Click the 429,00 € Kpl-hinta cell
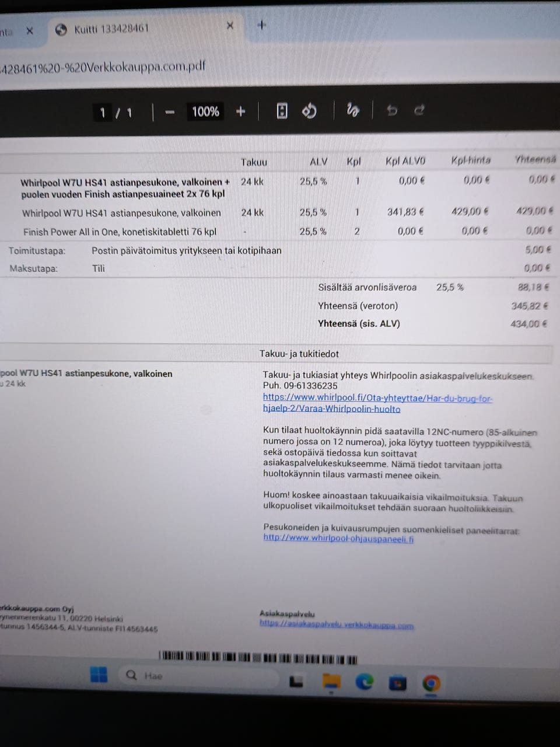Image resolution: width=560 pixels, height=747 pixels. coord(469,211)
